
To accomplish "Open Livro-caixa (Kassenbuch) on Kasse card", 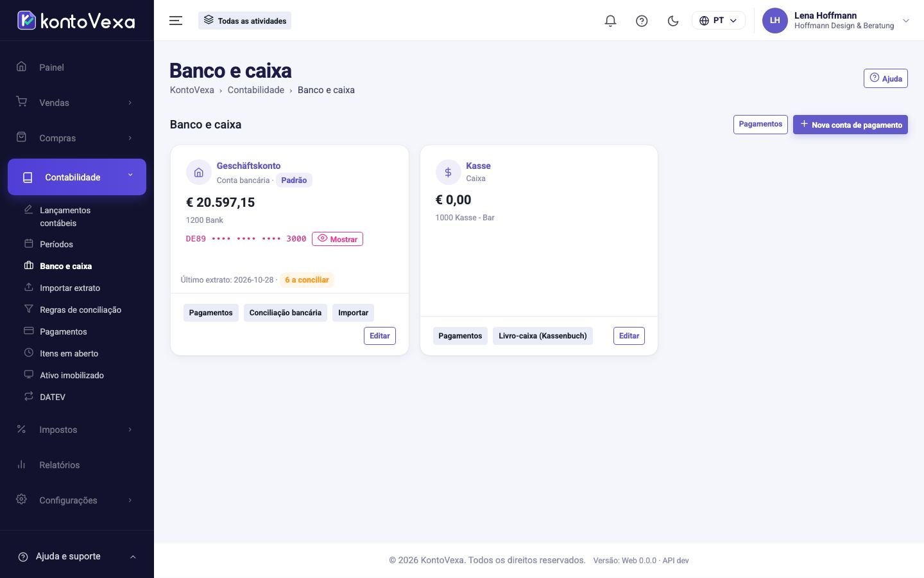I will click(x=543, y=336).
